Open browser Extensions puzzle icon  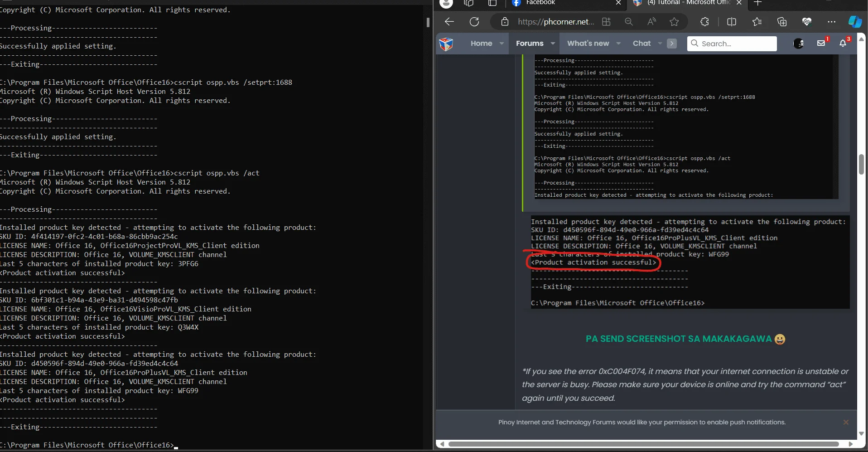coord(704,22)
